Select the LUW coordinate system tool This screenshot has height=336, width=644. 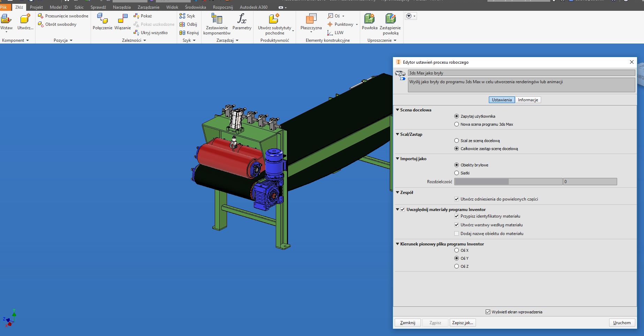coord(335,33)
